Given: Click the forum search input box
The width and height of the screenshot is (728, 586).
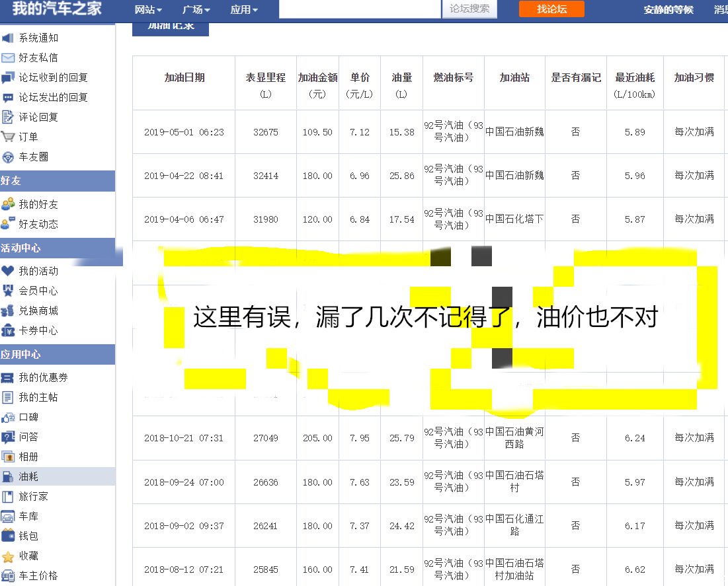Looking at the screenshot, I should 360,9.
